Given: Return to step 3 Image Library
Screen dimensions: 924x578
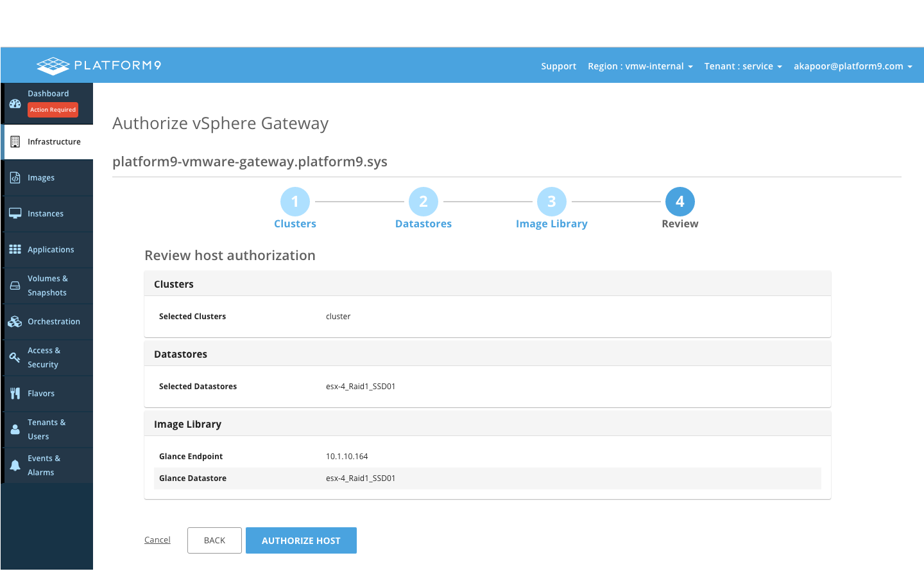Looking at the screenshot, I should point(552,202).
